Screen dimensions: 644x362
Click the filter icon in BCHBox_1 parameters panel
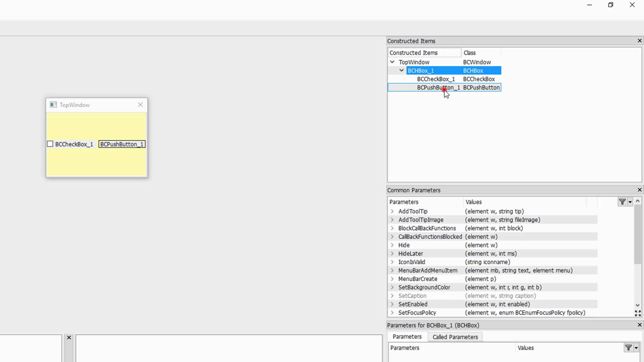tap(628, 348)
